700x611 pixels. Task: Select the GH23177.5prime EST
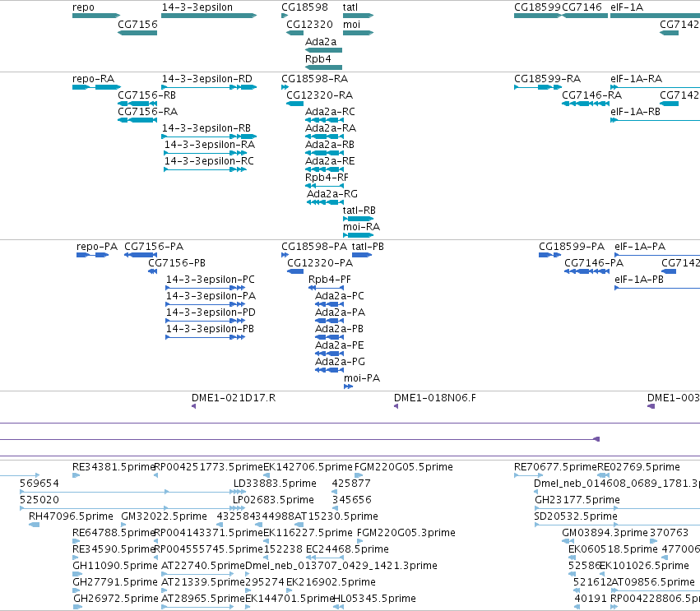pyautogui.click(x=618, y=508)
